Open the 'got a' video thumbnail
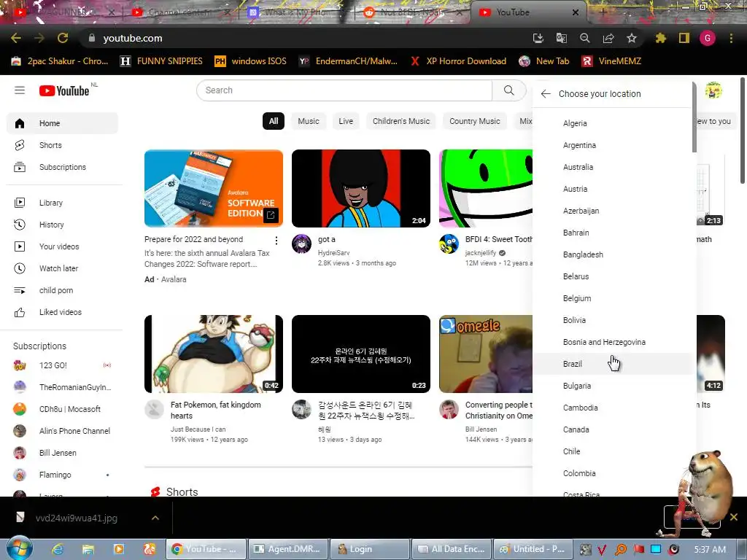 360,189
